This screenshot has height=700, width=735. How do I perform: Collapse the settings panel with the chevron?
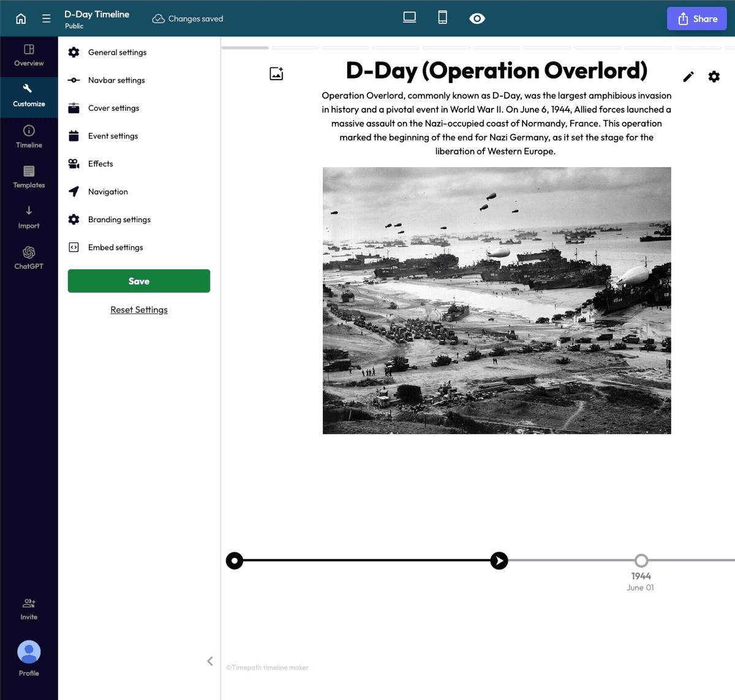pyautogui.click(x=210, y=661)
